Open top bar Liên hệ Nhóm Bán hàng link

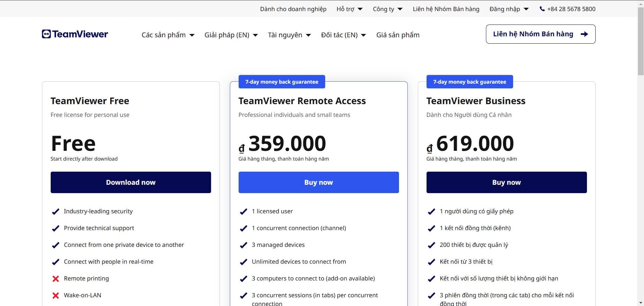(446, 9)
